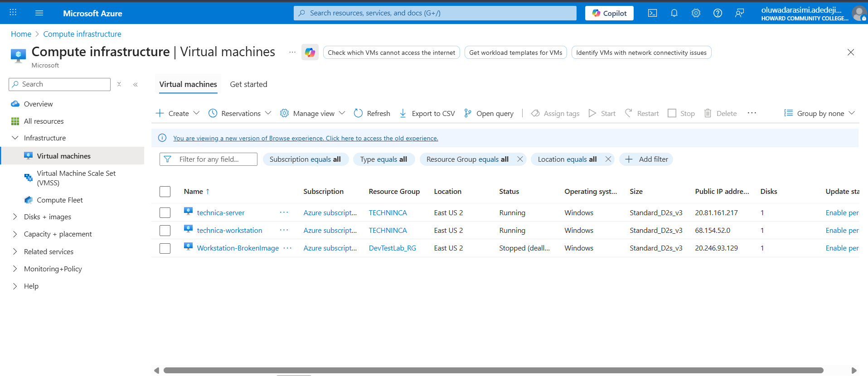Click the Refresh toolbar button
The height and width of the screenshot is (376, 868).
pos(372,113)
